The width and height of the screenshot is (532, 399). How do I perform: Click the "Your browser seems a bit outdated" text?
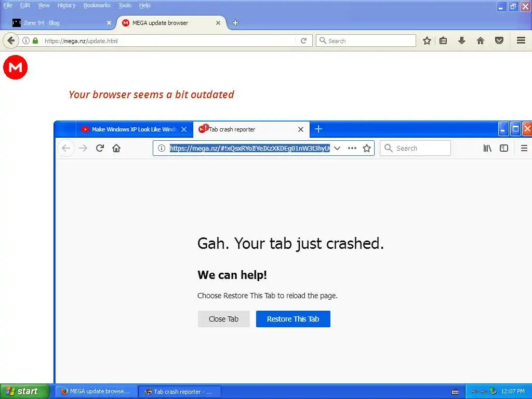pos(151,95)
